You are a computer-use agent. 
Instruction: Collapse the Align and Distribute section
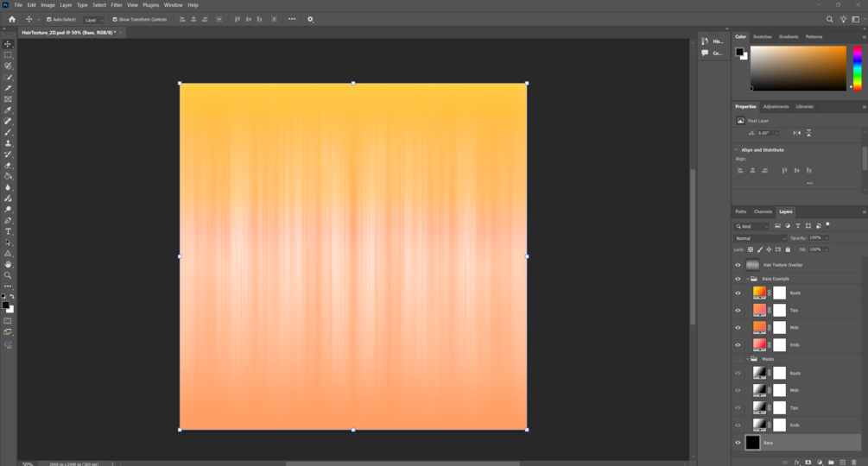point(736,150)
